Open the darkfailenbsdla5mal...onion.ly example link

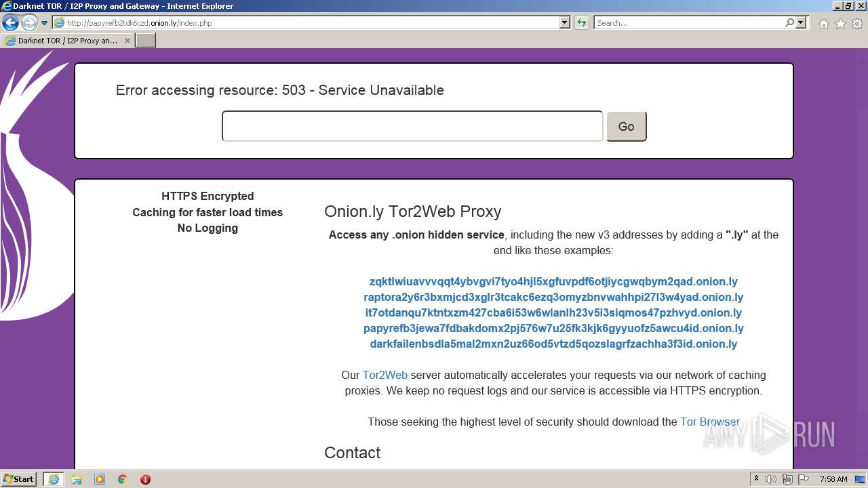point(553,344)
